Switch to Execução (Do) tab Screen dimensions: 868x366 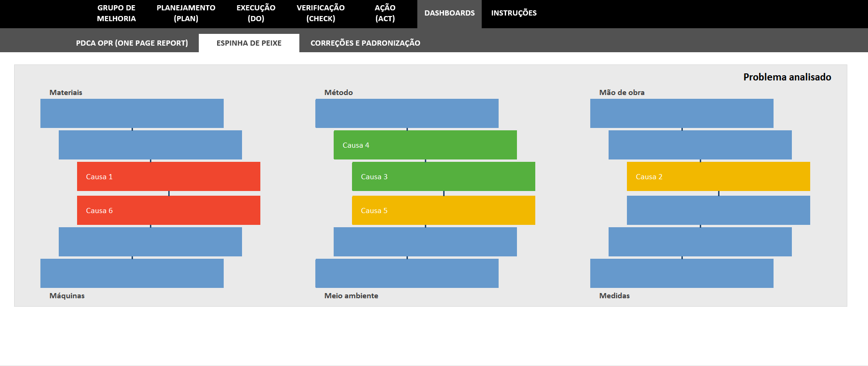pos(256,13)
